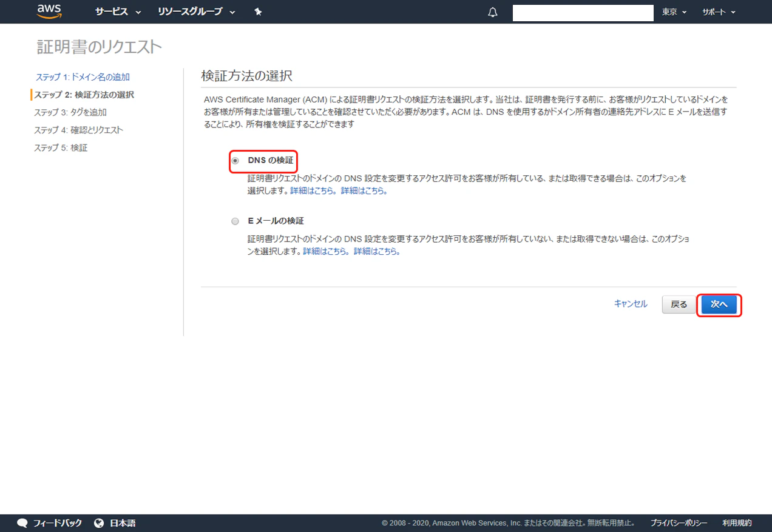Pin shortcuts with the pushpin icon
Image resolution: width=772 pixels, height=532 pixels.
pyautogui.click(x=258, y=12)
